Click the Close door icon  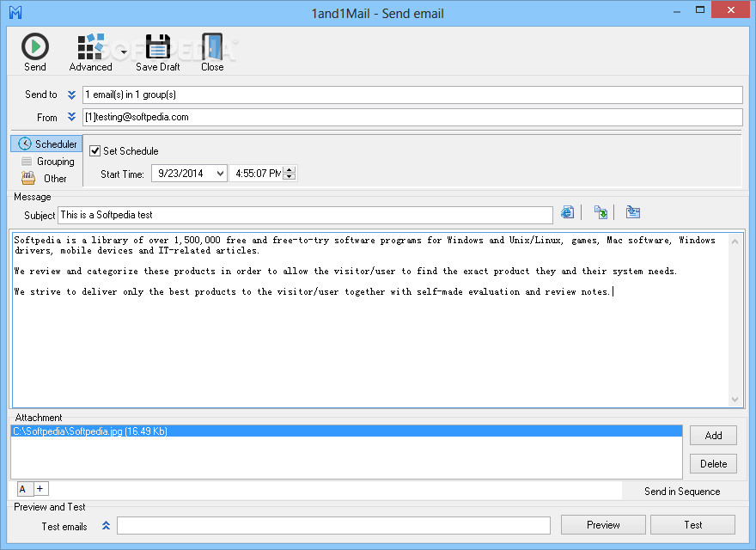pyautogui.click(x=212, y=46)
